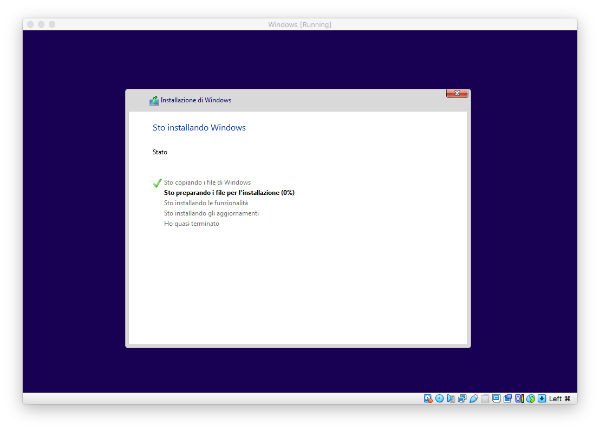
Task: Click 'Sto installando Windows' heading
Action: (x=199, y=127)
